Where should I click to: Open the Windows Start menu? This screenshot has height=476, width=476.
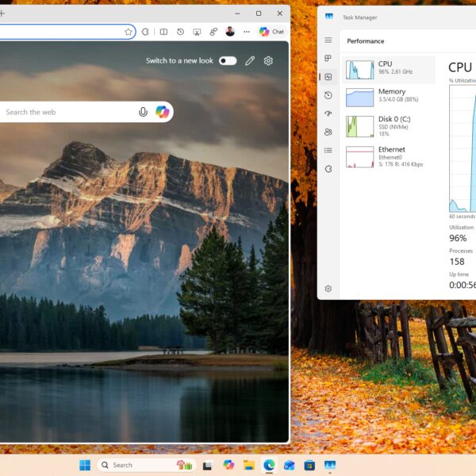coord(85,465)
